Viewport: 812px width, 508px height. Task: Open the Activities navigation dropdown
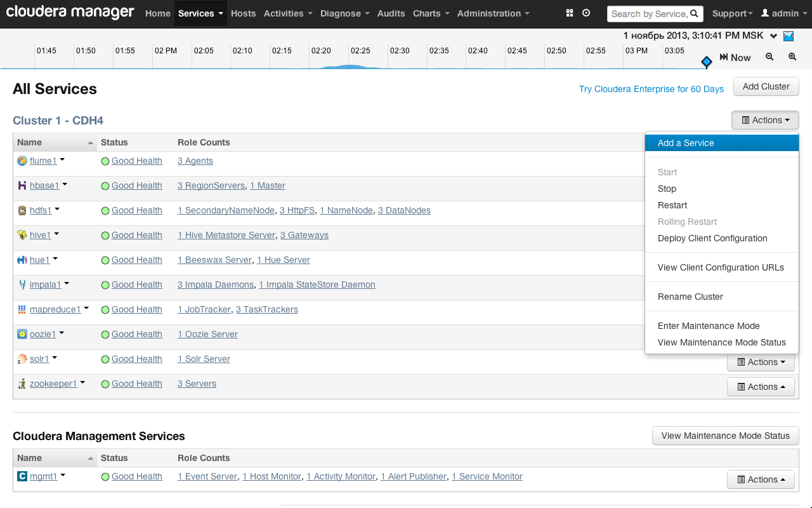[x=288, y=13]
